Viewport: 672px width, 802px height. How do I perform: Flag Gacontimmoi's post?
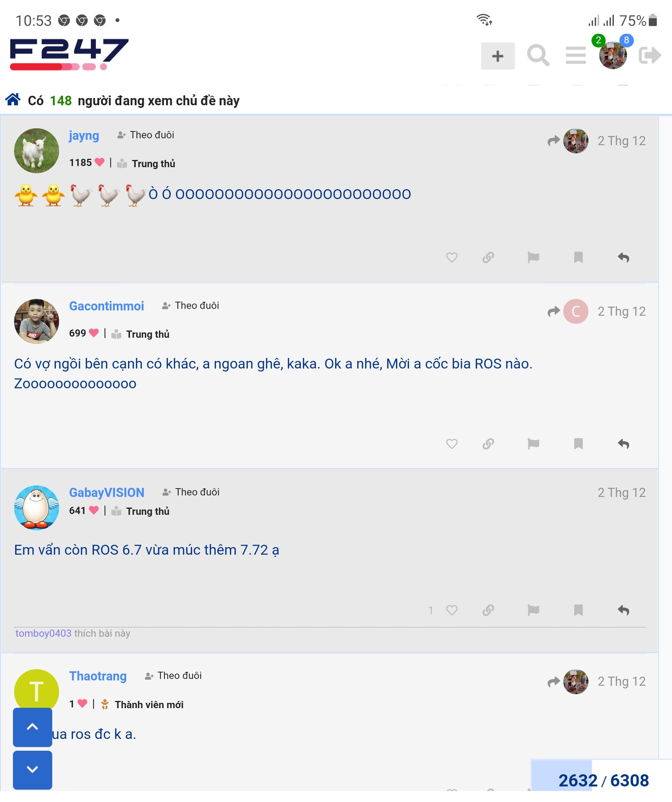point(533,444)
